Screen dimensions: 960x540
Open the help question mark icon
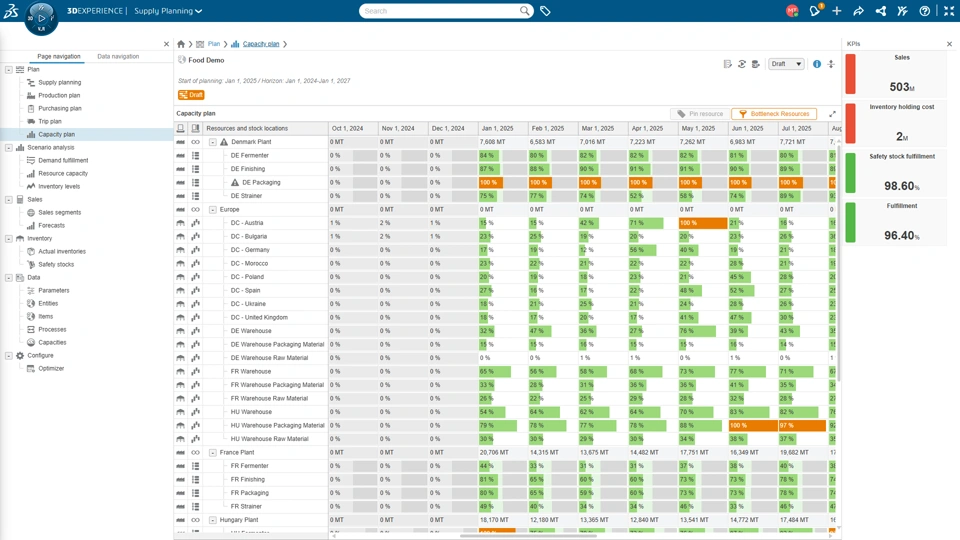click(x=924, y=11)
